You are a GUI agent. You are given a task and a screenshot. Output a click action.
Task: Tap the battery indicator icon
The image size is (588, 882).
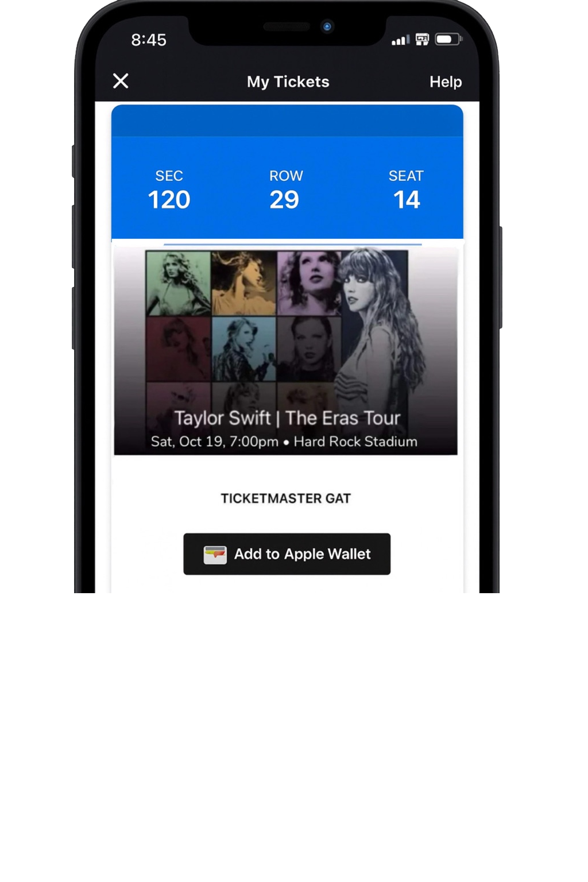(448, 40)
